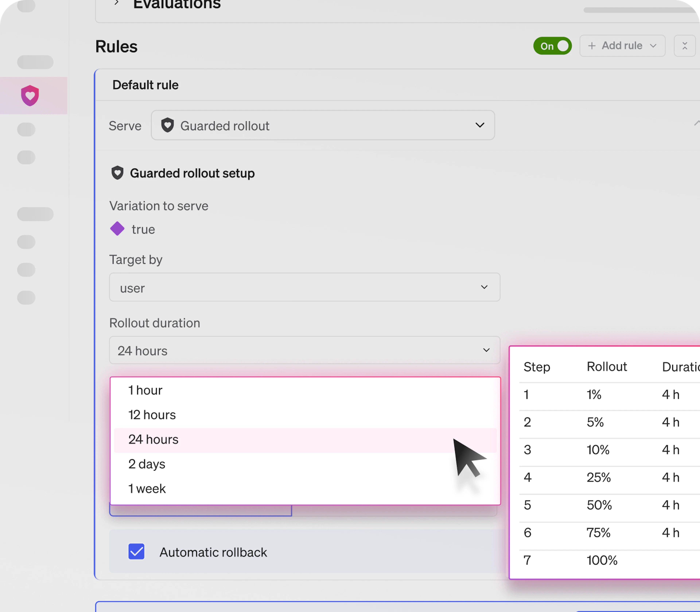Pick the 2 days duration option
This screenshot has height=612, width=700.
click(147, 464)
